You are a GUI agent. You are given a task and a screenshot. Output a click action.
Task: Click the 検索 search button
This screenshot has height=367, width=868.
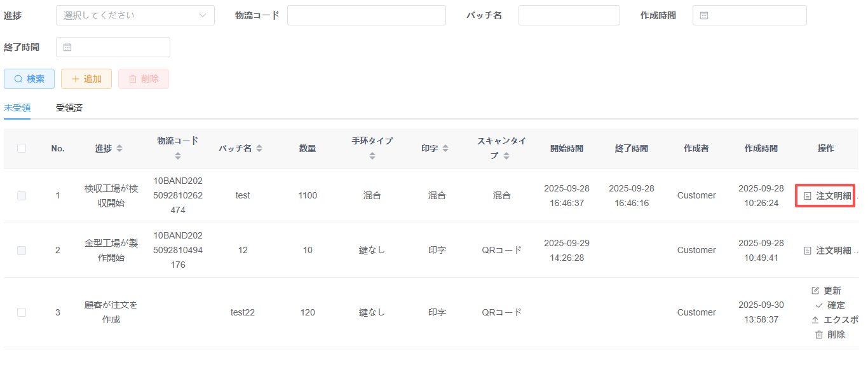(x=29, y=79)
